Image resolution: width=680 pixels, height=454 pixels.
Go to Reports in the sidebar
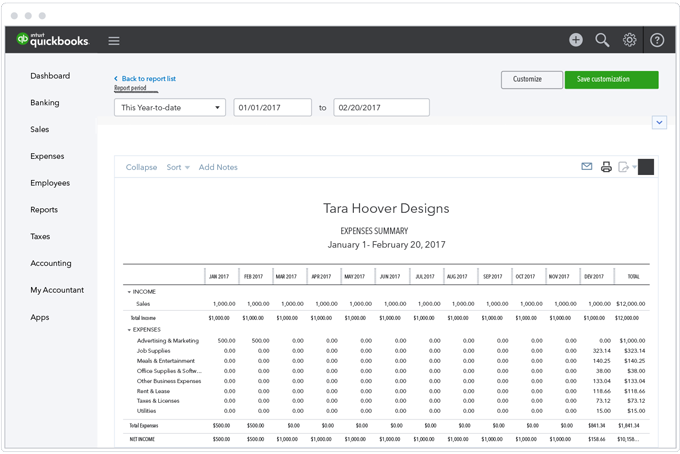click(43, 210)
